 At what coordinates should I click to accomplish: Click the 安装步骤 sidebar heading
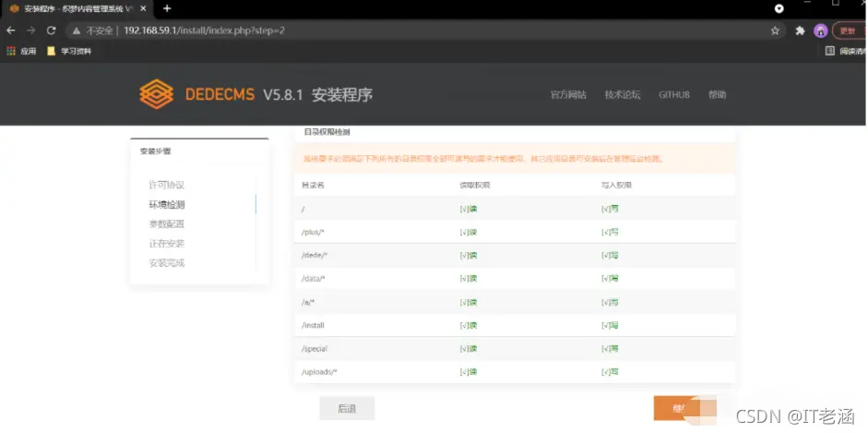[x=156, y=151]
